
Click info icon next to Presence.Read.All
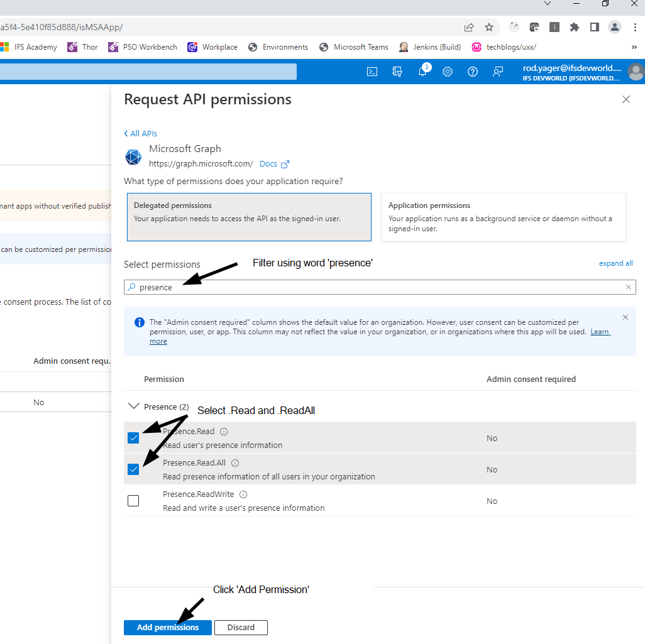(235, 463)
